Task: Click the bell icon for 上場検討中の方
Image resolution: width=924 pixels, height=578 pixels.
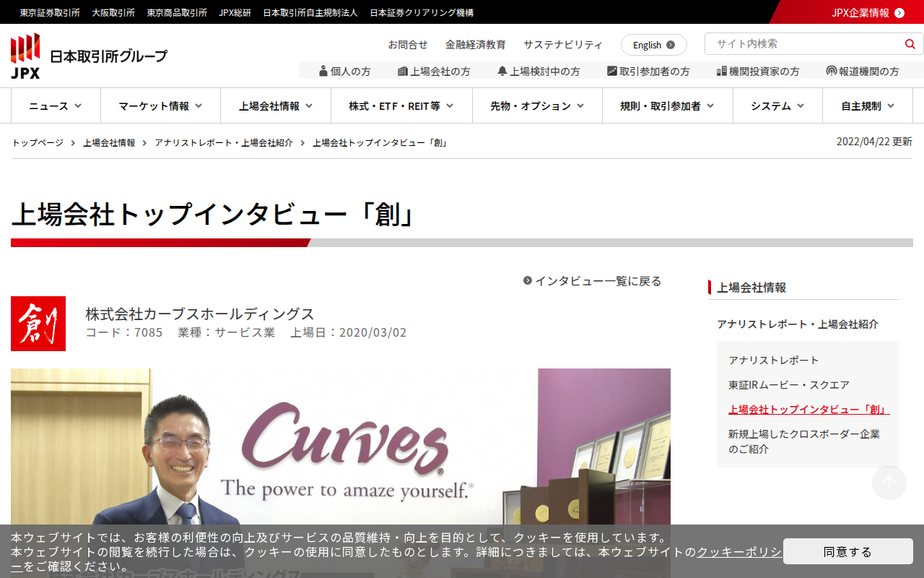Action: pos(502,71)
